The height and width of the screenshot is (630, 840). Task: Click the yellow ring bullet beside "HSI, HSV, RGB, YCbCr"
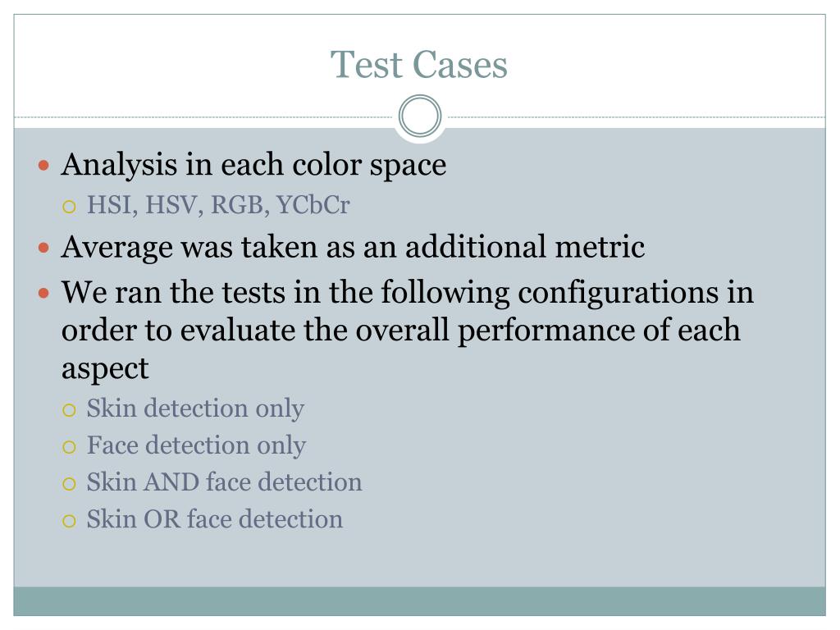[x=69, y=207]
